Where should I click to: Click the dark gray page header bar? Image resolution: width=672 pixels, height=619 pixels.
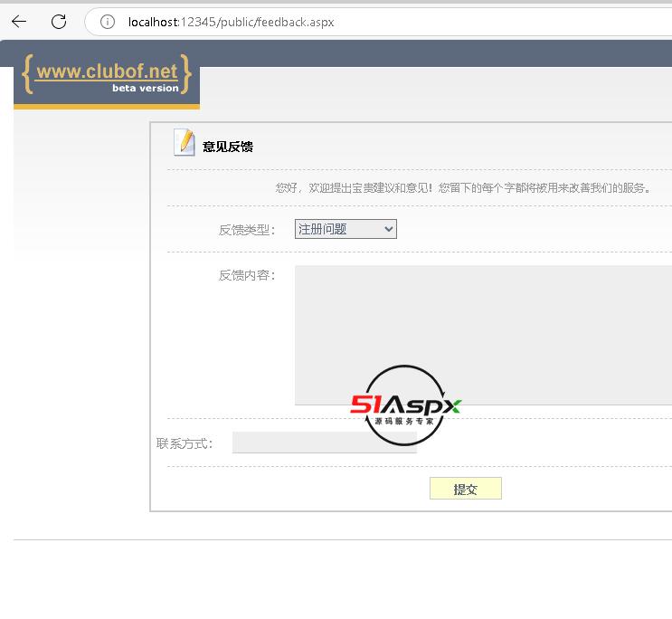[434, 52]
